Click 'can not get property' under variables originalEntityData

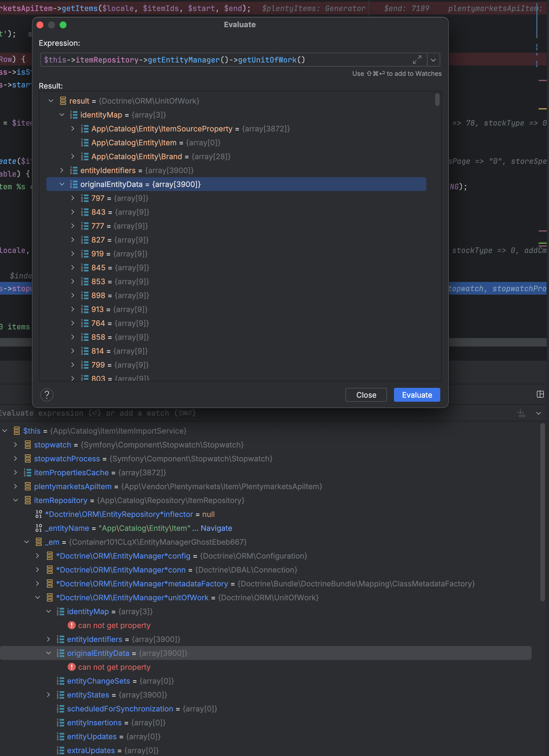pyautogui.click(x=114, y=667)
